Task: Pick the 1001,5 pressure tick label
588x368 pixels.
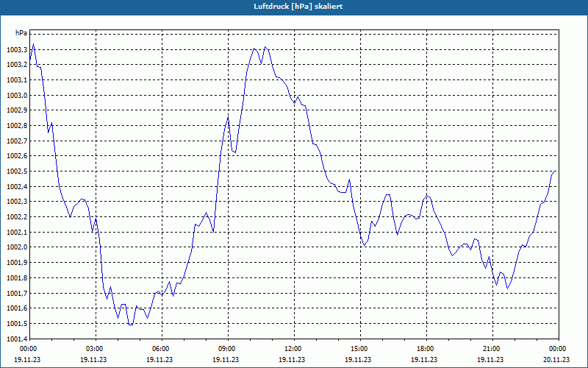Action: click(x=17, y=324)
